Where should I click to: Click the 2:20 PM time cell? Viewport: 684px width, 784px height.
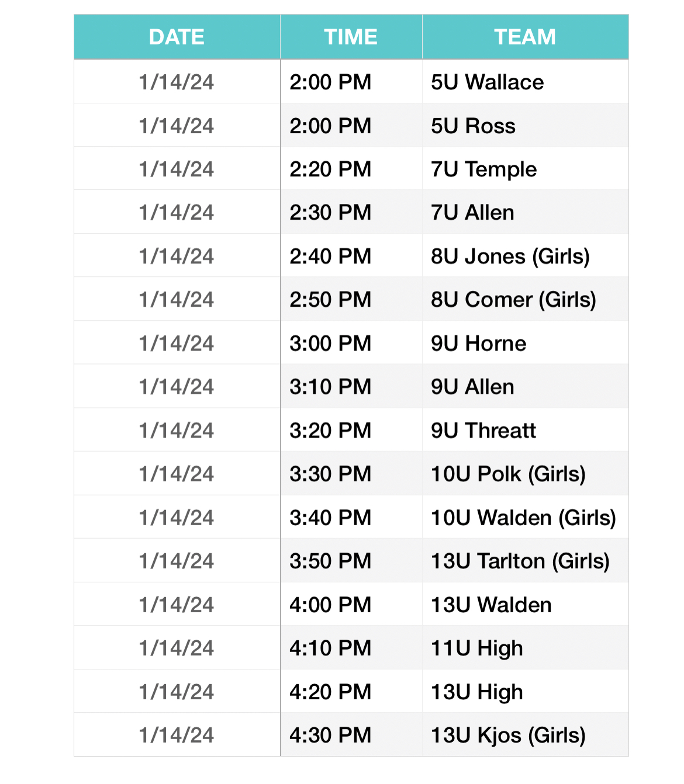(351, 168)
